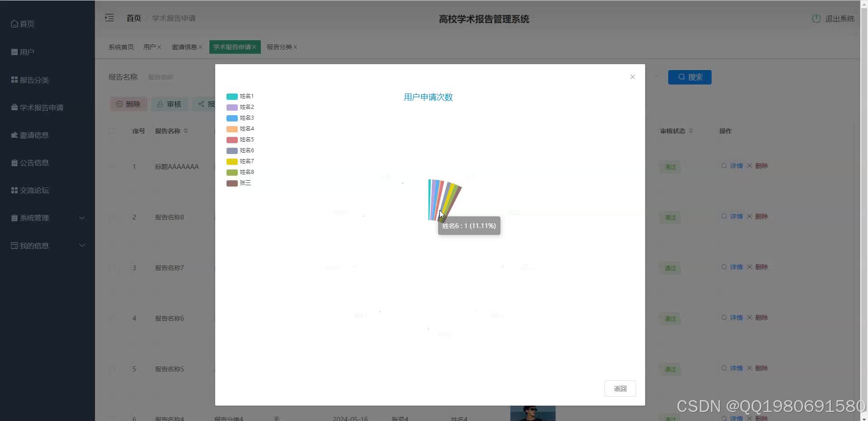Check the checkbox for 报告名称8 row
The width and height of the screenshot is (868, 421).
113,217
